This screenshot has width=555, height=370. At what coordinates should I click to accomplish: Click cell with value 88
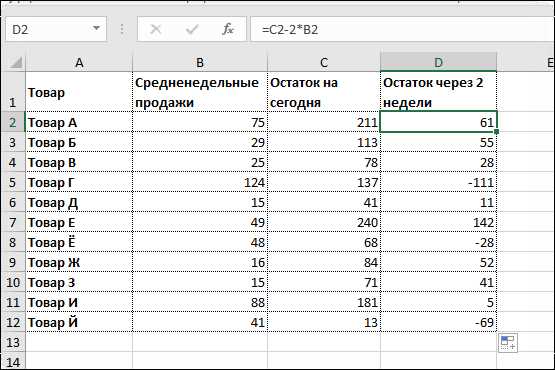coord(200,302)
